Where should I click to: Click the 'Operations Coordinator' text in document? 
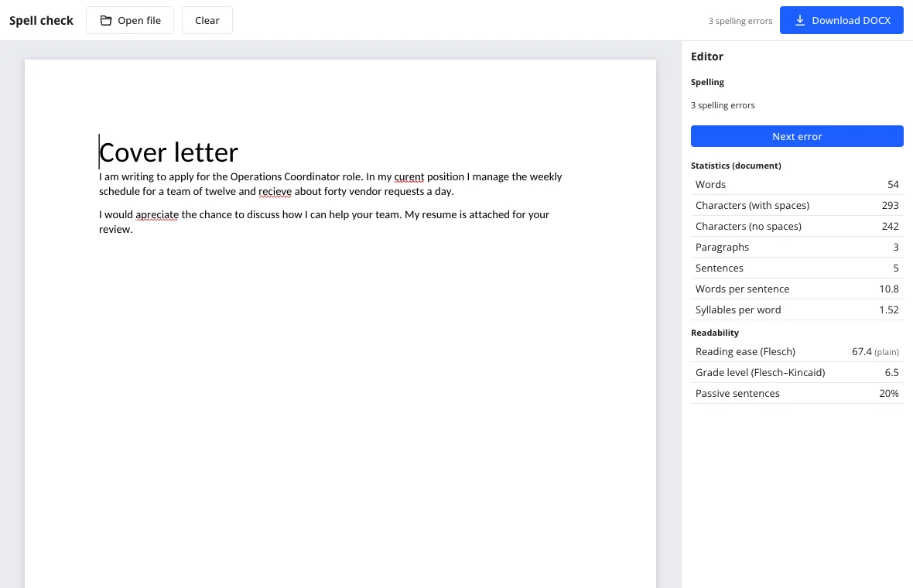click(x=285, y=177)
